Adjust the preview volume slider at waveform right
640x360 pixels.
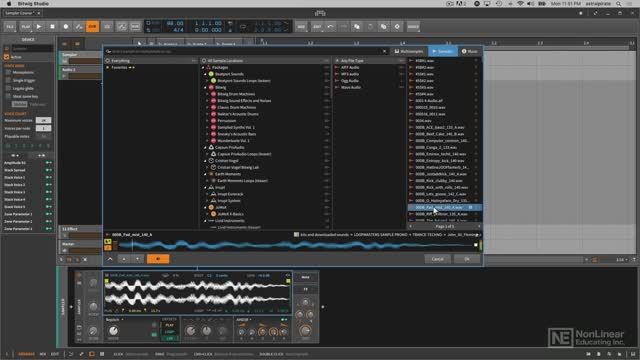click(x=480, y=245)
